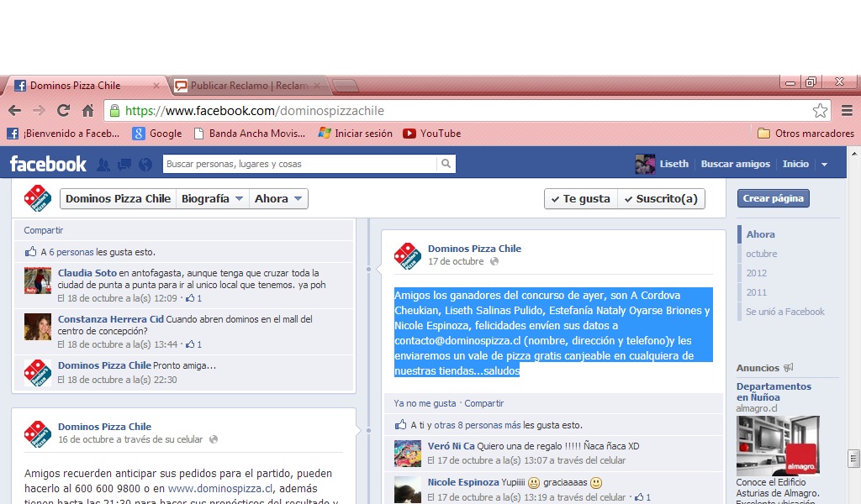Expand the Ahora timeline dropdown
Screen dimensions: 861x504
coord(278,199)
